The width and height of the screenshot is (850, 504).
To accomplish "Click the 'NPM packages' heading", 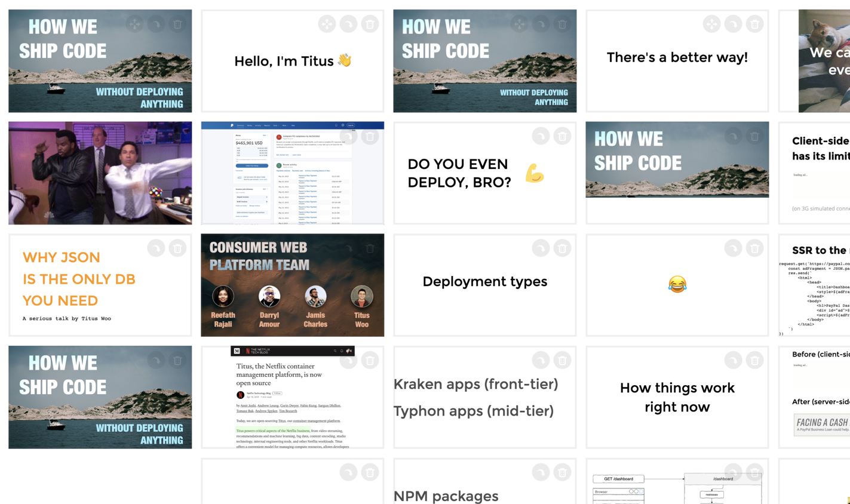I will [x=446, y=496].
